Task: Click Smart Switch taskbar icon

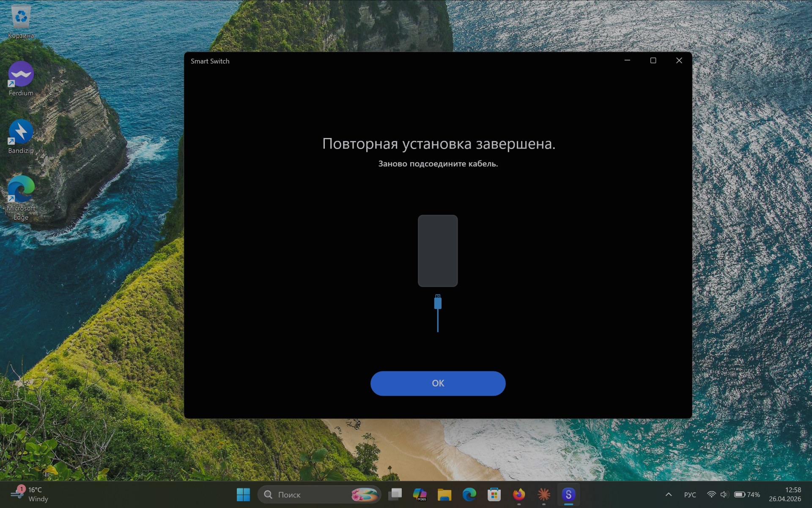Action: tap(568, 494)
